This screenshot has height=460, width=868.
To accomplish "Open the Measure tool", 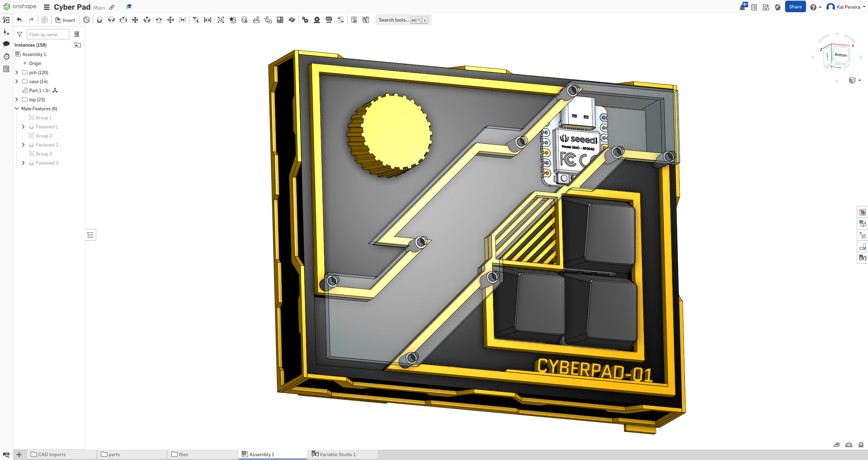I will [837, 445].
